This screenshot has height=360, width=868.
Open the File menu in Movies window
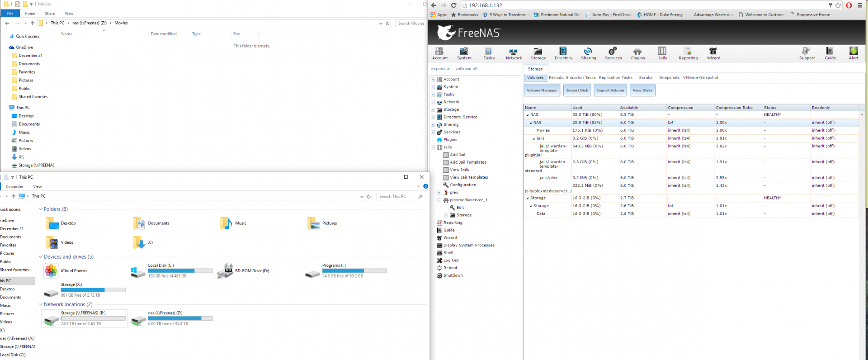(10, 14)
